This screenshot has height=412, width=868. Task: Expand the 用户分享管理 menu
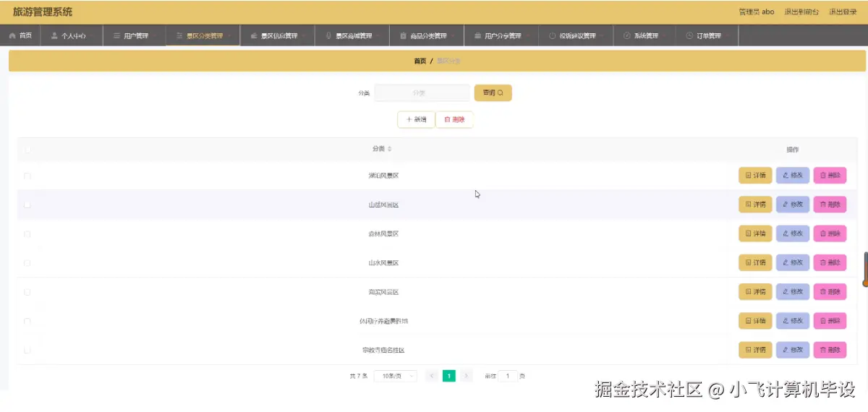pos(501,36)
